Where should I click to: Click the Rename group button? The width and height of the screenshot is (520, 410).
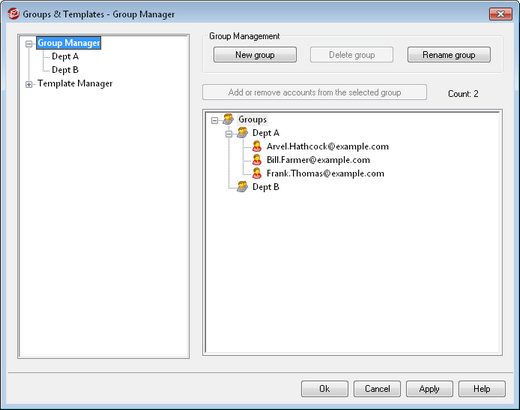[x=449, y=55]
